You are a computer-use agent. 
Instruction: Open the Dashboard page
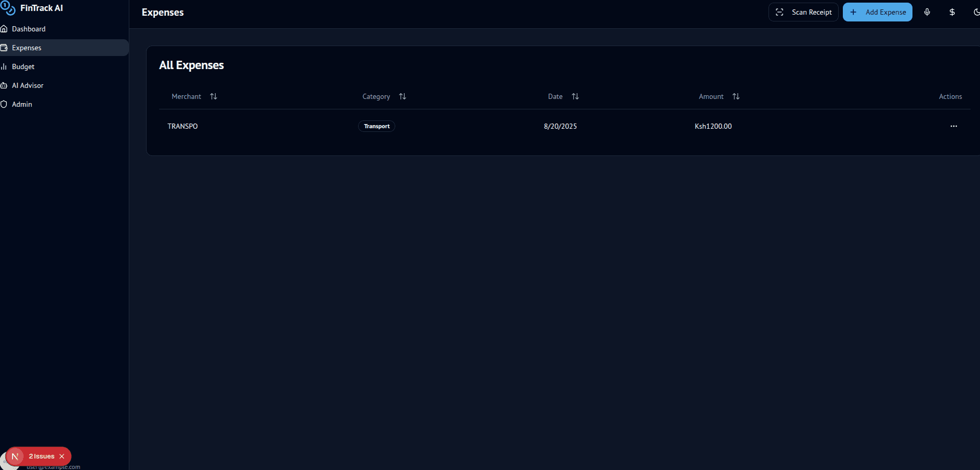(63, 29)
